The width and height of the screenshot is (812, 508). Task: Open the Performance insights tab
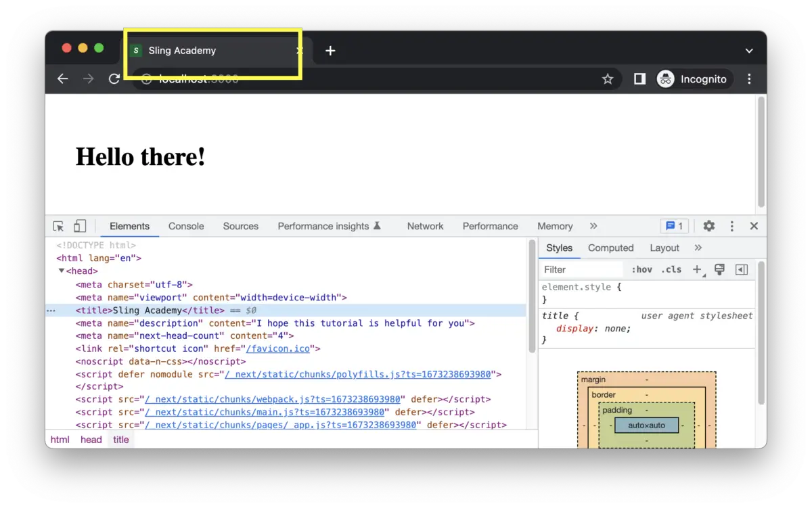[x=330, y=226]
